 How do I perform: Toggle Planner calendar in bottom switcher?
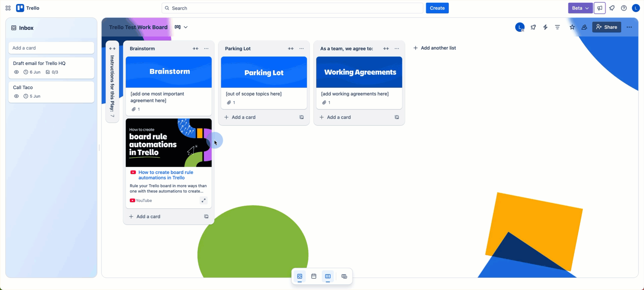(314, 276)
